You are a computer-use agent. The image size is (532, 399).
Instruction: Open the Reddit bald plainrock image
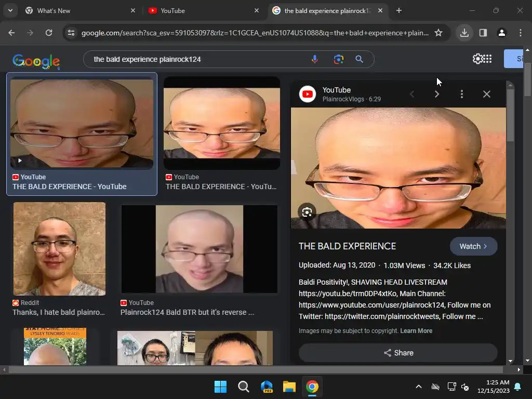tap(59, 249)
